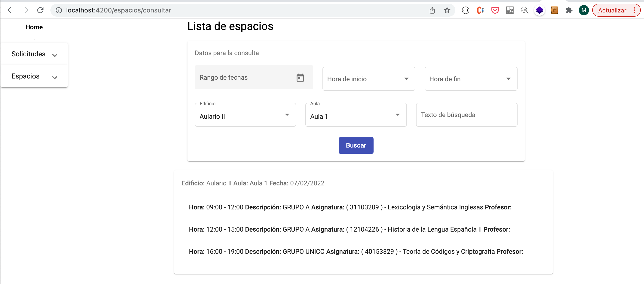The image size is (644, 284).
Task: Open the M profile avatar
Action: (584, 10)
